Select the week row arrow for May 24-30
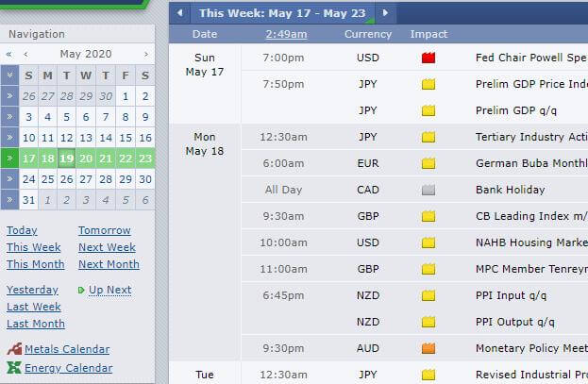 [x=9, y=179]
